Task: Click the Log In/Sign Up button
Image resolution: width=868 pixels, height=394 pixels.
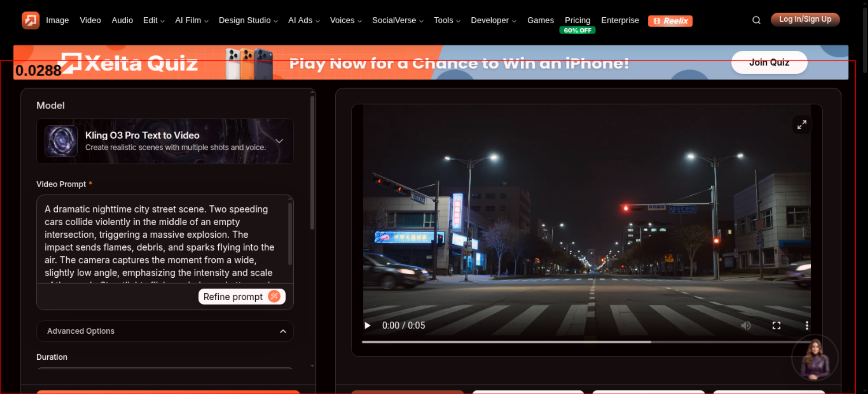Action: [x=805, y=20]
